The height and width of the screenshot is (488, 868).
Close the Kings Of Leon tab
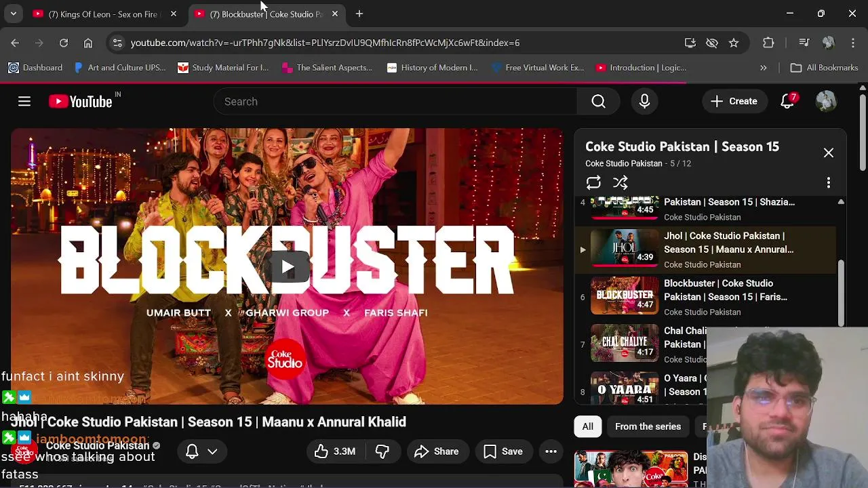point(174,14)
